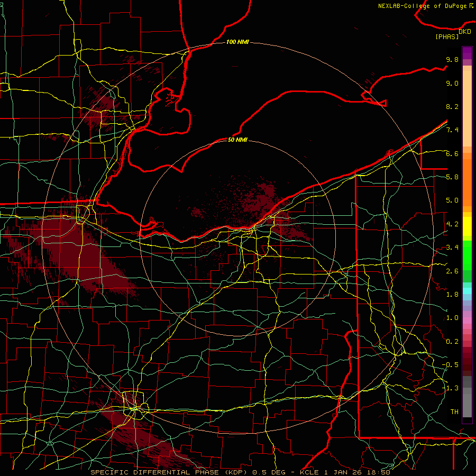Pick the pink segment of the color bar
The width and height of the screenshot is (476, 476).
click(x=467, y=321)
